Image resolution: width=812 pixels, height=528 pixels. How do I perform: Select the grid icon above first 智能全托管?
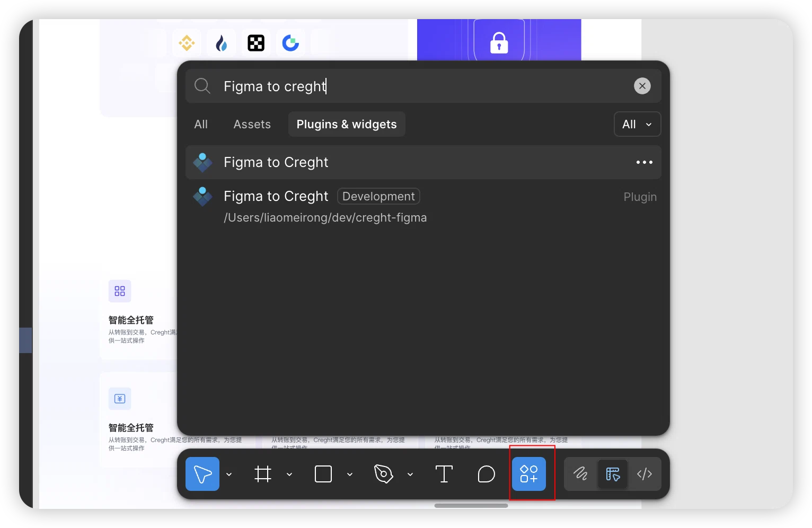click(x=120, y=291)
